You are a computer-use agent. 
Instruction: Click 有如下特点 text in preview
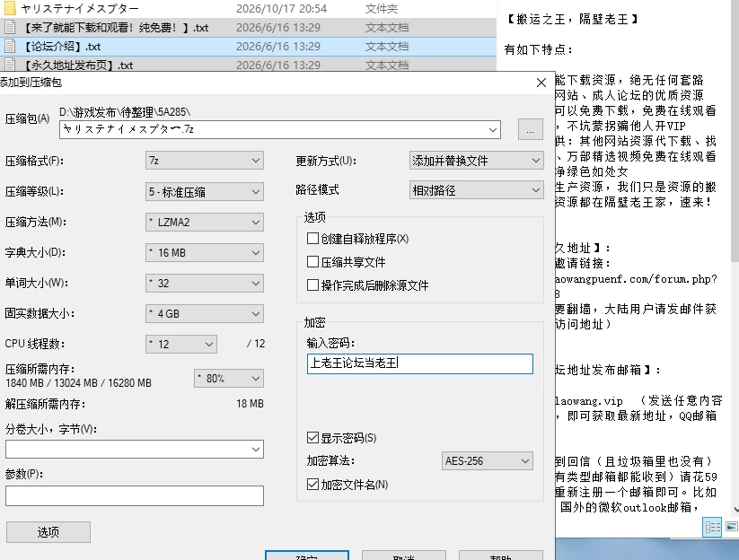[538, 49]
